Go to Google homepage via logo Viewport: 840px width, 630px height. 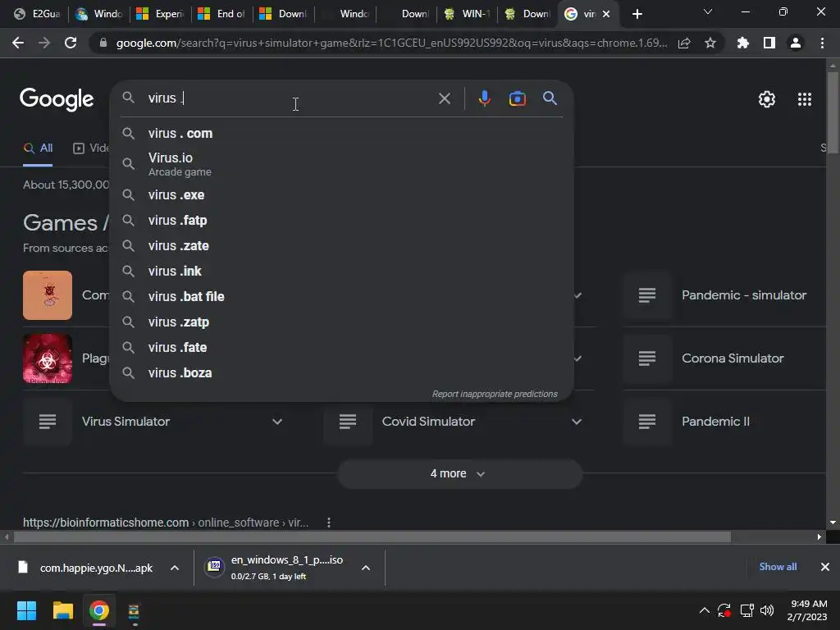[x=57, y=99]
